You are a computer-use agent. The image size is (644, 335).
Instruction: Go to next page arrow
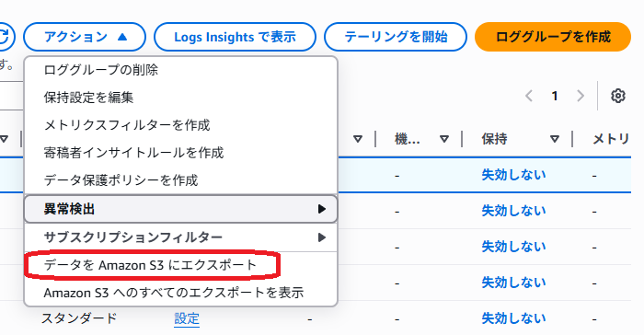[581, 96]
